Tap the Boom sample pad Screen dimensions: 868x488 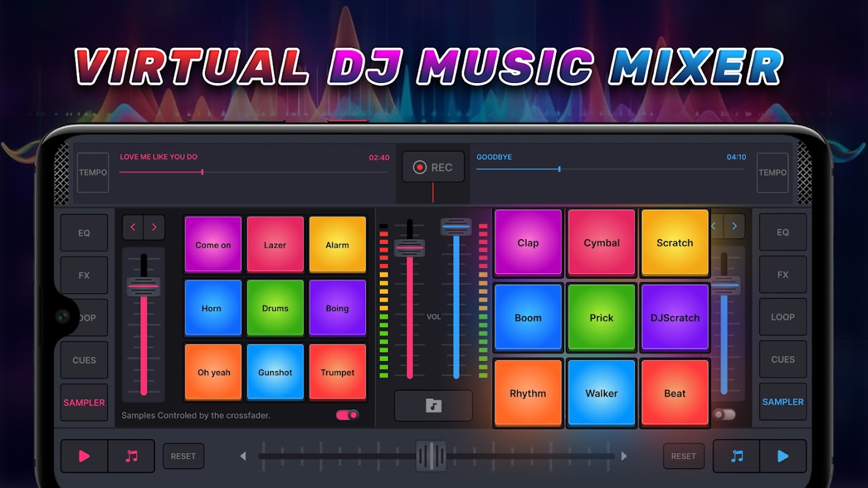528,317
